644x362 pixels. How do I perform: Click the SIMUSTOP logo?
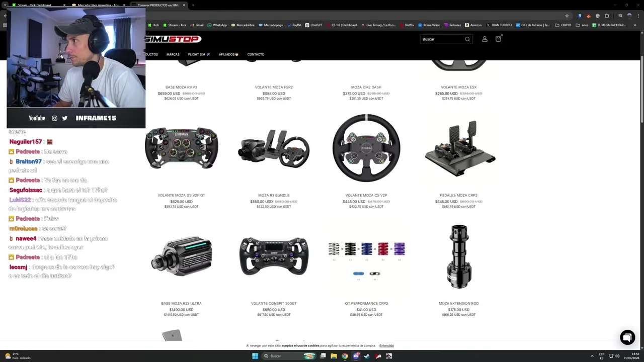point(173,39)
